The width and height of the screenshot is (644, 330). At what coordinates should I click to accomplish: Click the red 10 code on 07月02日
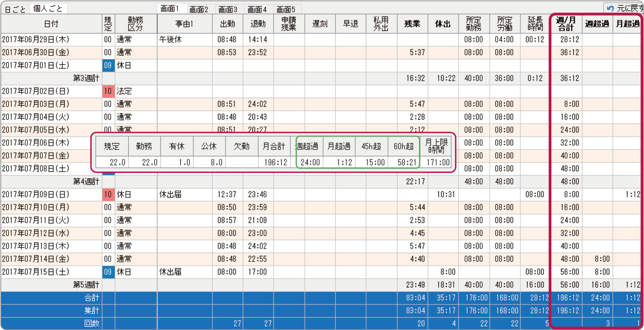108,91
